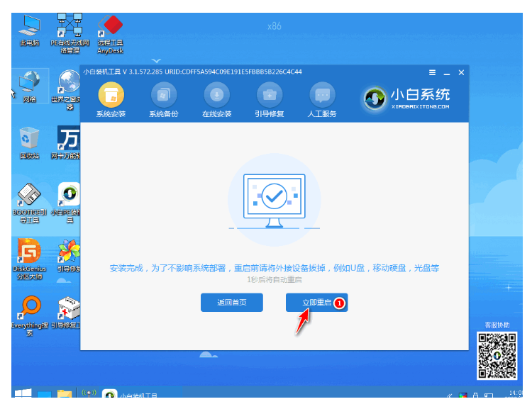This screenshot has width=532, height=404.
Task: Open DiskGenius分区大师 shortcut
Action: (29, 259)
